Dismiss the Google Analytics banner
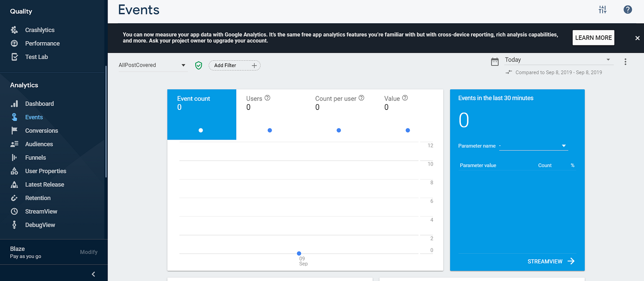This screenshot has height=281, width=644. (x=637, y=38)
